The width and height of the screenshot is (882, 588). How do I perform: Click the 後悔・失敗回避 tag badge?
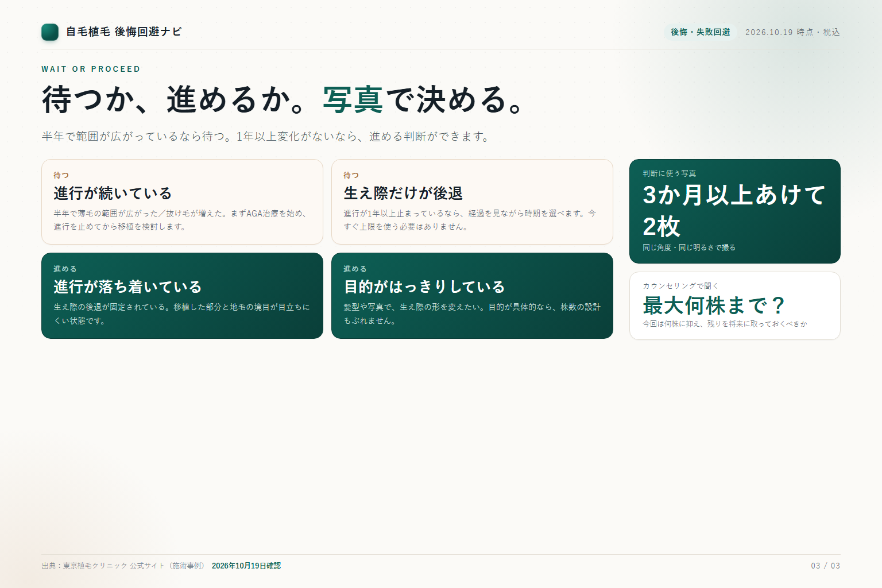[x=701, y=32]
